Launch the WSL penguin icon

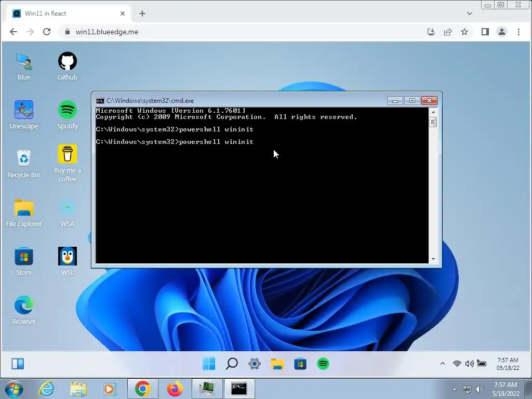click(67, 262)
